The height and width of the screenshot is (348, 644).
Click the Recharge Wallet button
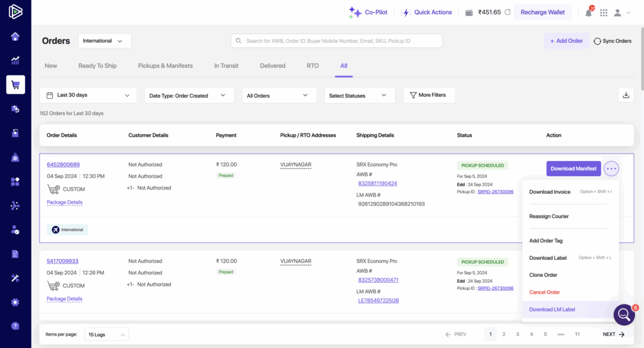[543, 13]
